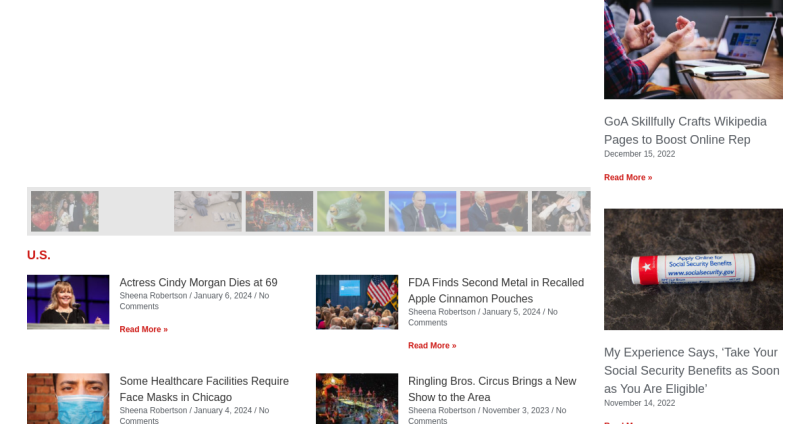The height and width of the screenshot is (424, 810).
Task: Select the wedding couple carousel thumbnail
Action: click(65, 211)
